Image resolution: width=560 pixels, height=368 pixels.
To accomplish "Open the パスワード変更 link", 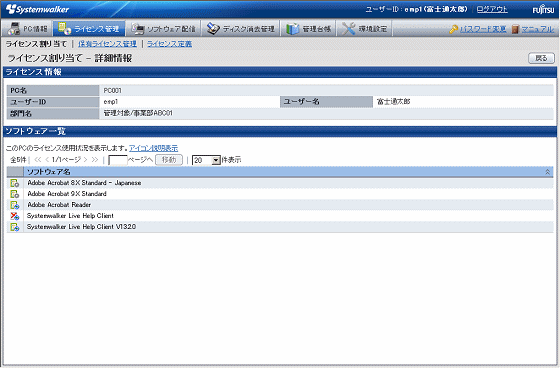I will (x=483, y=29).
